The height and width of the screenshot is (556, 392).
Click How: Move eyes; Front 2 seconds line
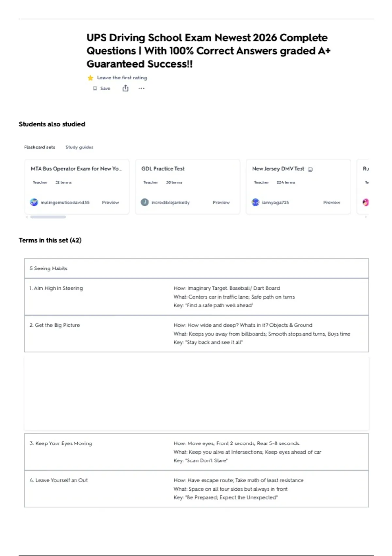click(237, 443)
